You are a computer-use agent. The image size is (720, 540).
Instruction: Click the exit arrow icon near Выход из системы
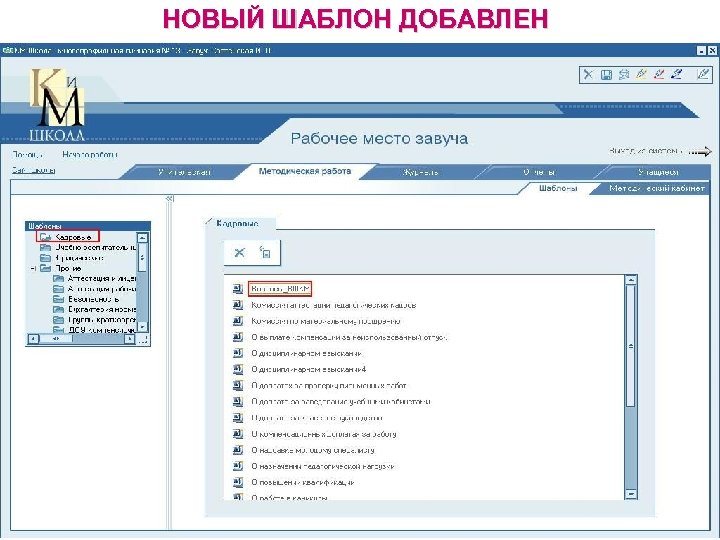click(x=700, y=152)
